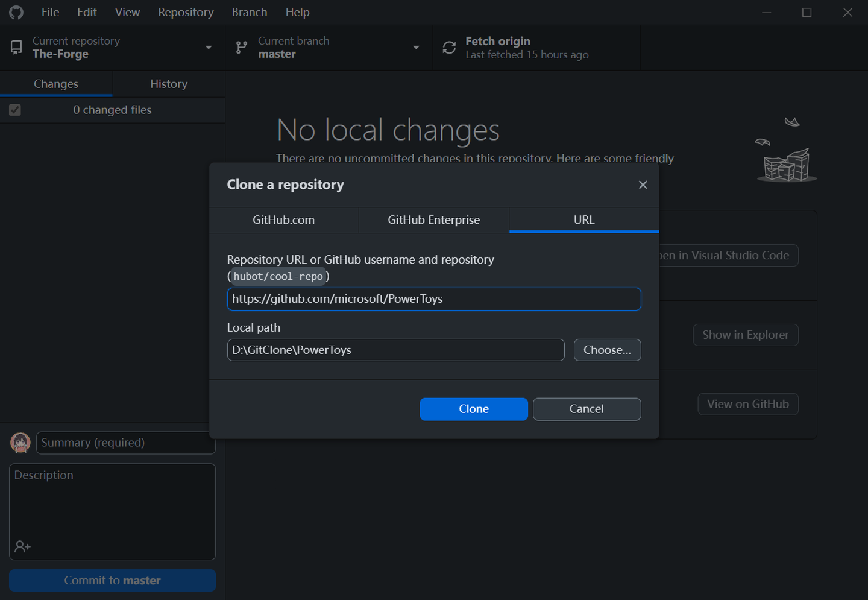Focus the Repository URL input field
868x600 pixels.
coord(434,299)
